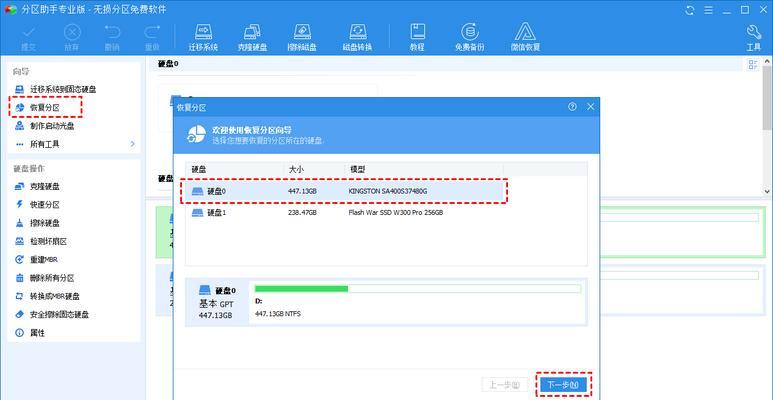
Task: Click the 撤销 (undo) toolbar arrow
Action: click(112, 38)
